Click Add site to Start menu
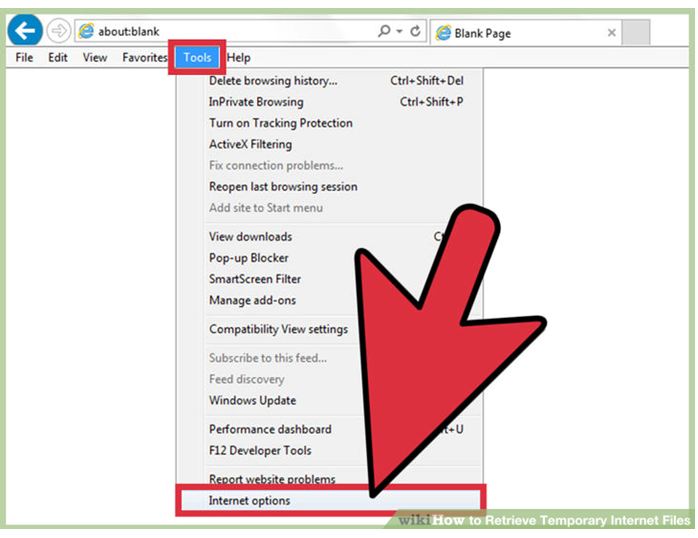 click(329, 208)
